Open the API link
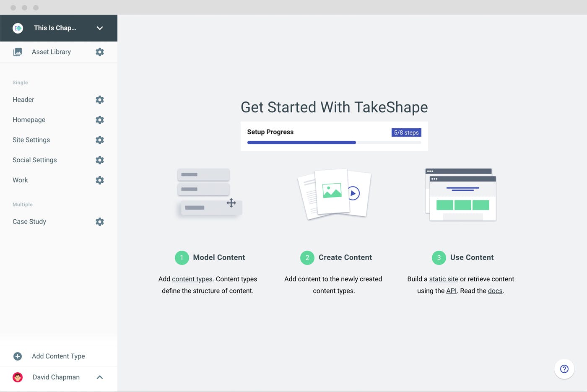The image size is (587, 392). click(452, 291)
